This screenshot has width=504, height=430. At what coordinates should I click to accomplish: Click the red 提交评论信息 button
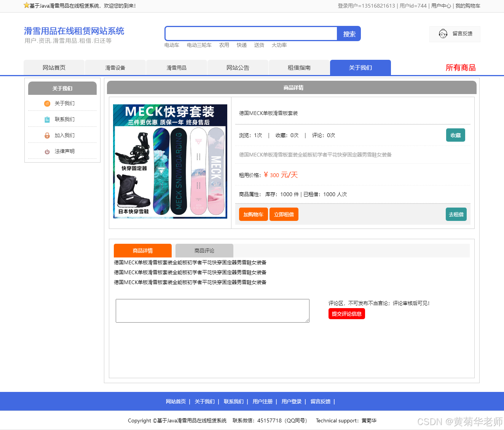pos(347,314)
